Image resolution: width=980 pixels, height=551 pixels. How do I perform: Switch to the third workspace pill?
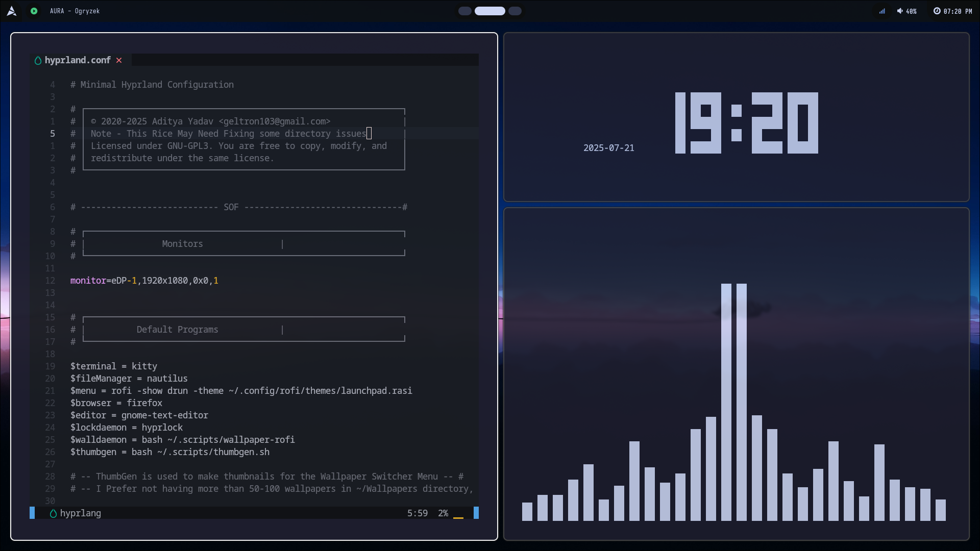[x=515, y=11]
